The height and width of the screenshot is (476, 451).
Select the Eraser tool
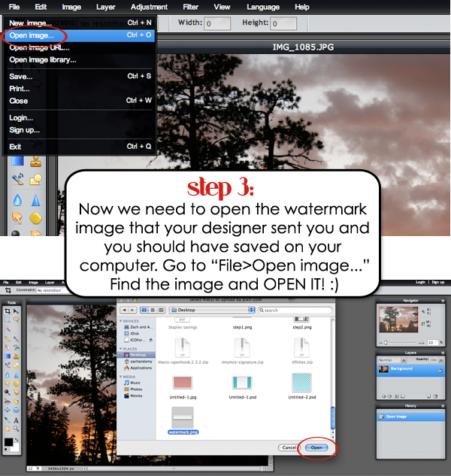pyautogui.click(x=8, y=347)
